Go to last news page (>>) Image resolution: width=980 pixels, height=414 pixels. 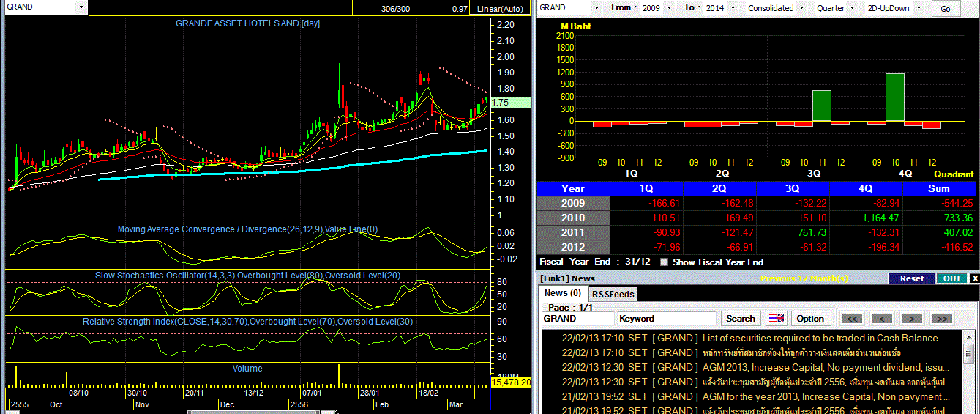[x=943, y=319]
